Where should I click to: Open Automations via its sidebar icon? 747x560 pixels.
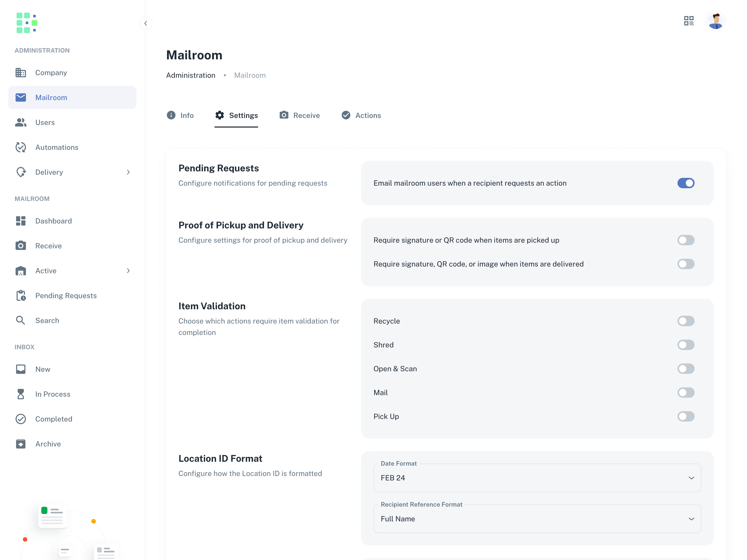(x=20, y=147)
